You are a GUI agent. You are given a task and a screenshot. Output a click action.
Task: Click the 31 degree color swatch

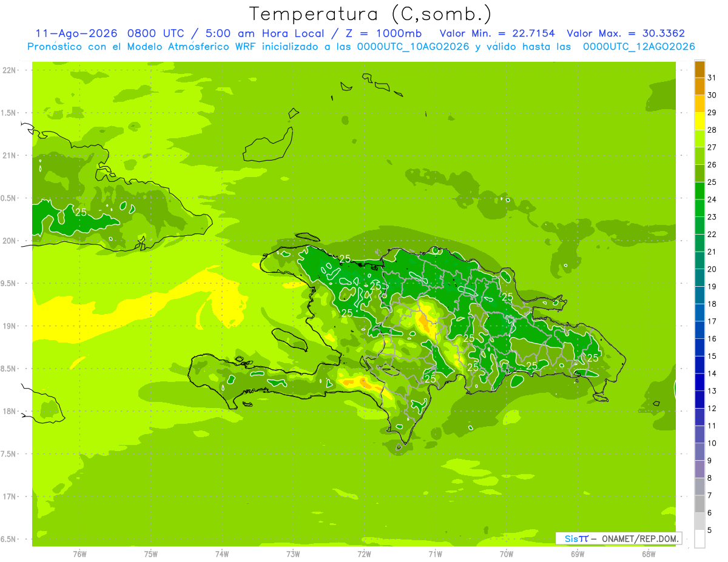699,69
